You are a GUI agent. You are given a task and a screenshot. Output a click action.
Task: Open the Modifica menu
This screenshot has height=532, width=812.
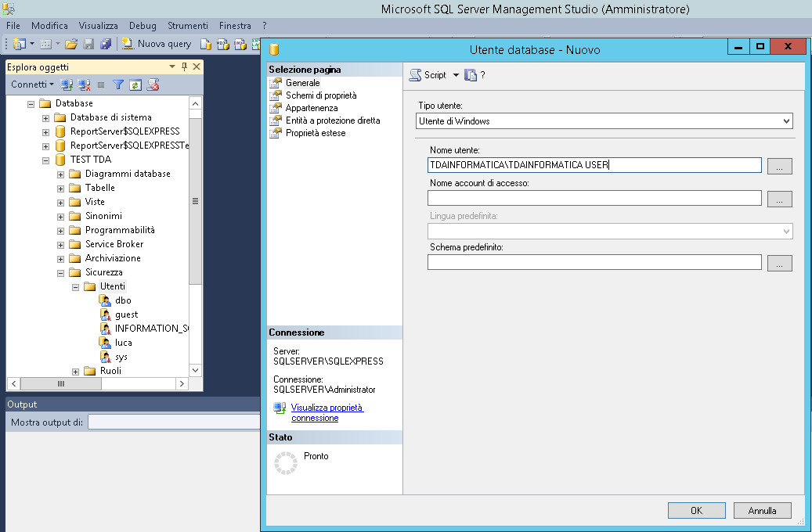point(49,25)
